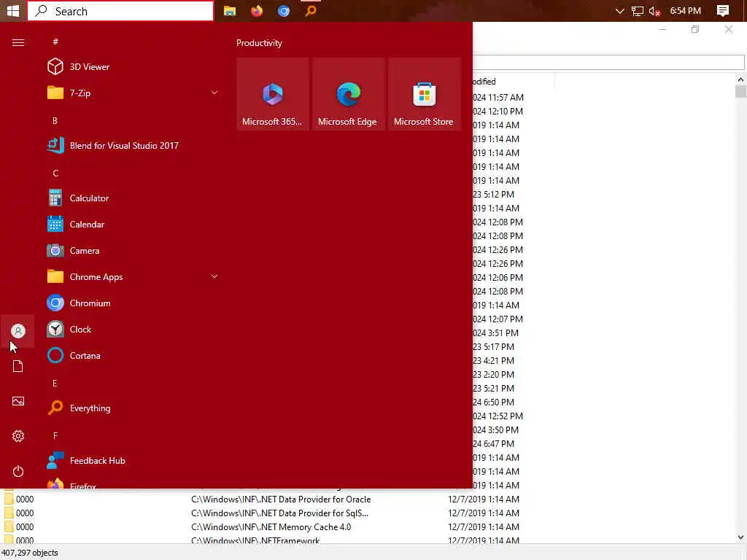The height and width of the screenshot is (560, 747).
Task: Click in the taskbar Search box
Action: tap(120, 11)
